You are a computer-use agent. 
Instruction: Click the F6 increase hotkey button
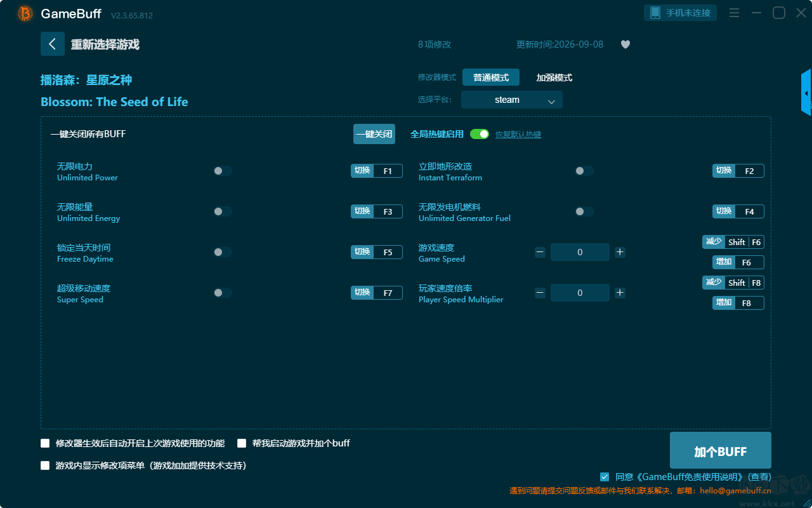click(738, 262)
